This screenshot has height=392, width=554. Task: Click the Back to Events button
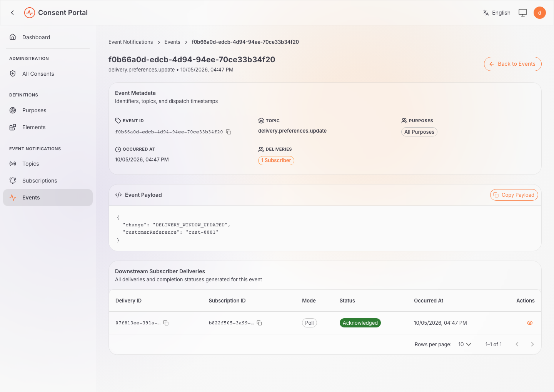(512, 64)
